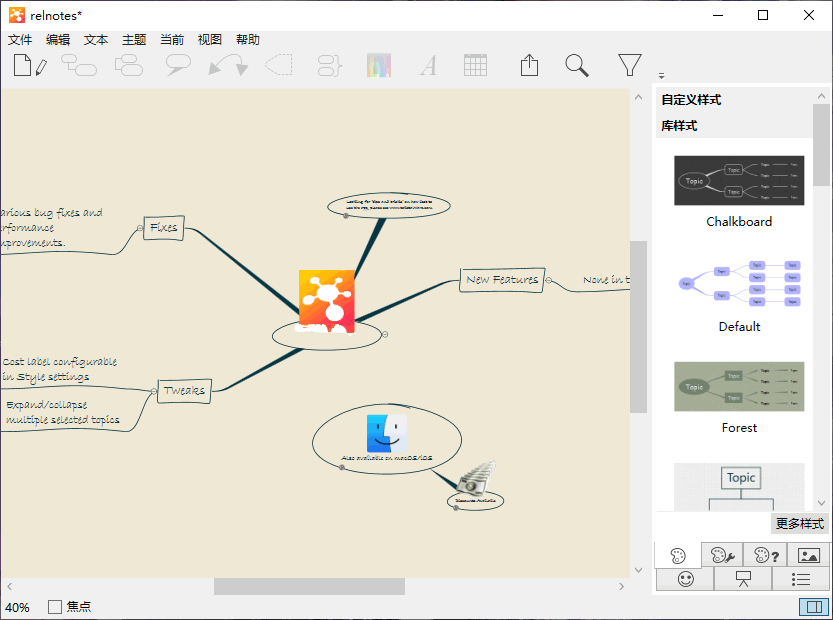The height and width of the screenshot is (620, 833).
Task: Click canvas scroll down arrow
Action: 638,570
